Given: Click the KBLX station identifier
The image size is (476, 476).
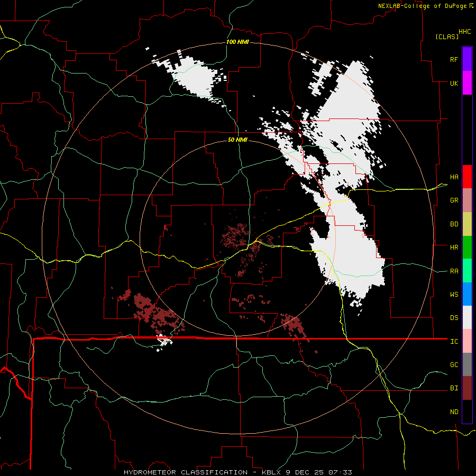Looking at the screenshot, I should pyautogui.click(x=272, y=472).
